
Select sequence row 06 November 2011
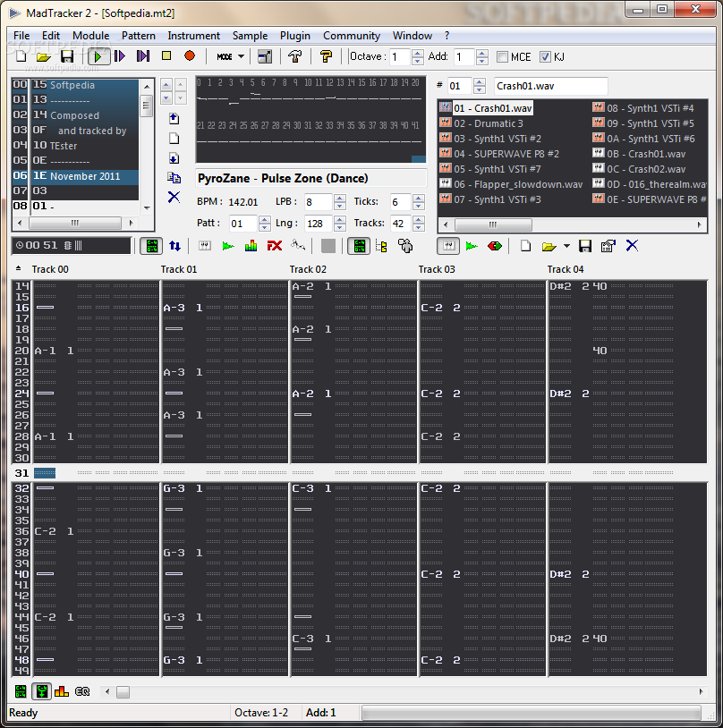click(75, 176)
